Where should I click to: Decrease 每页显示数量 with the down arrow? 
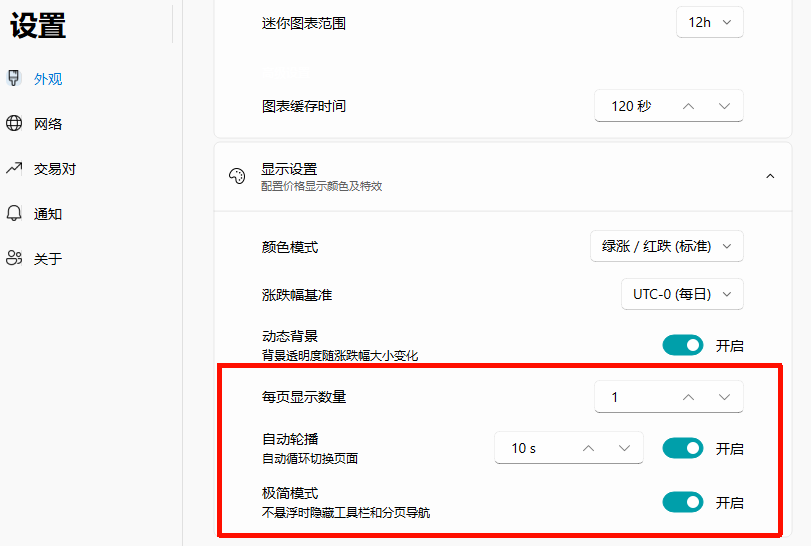tap(724, 397)
